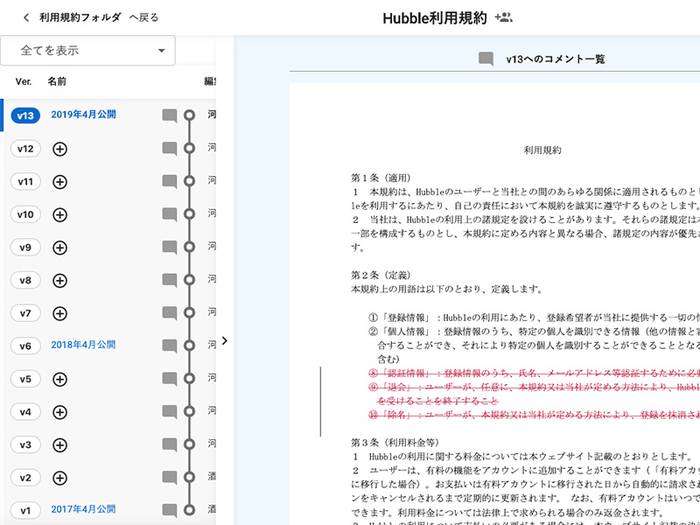The width and height of the screenshot is (700, 525).
Task: Select version v9 badge
Action: tap(25, 247)
